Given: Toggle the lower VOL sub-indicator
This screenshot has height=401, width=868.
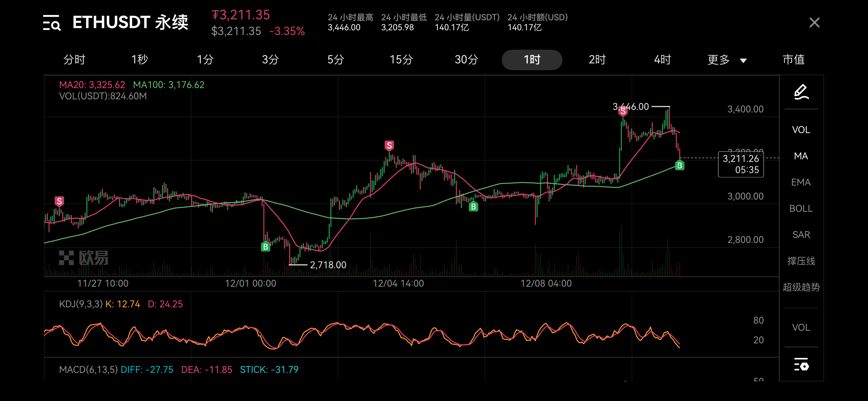Looking at the screenshot, I should point(801,327).
